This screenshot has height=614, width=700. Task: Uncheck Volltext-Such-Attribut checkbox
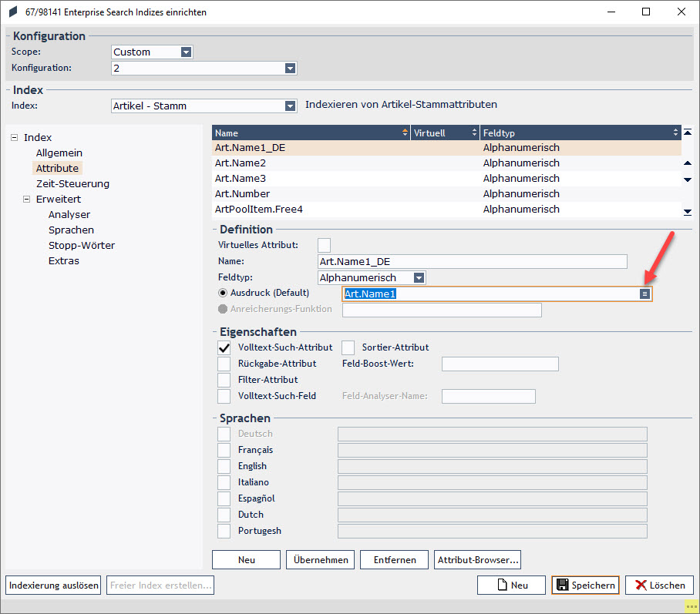coord(224,347)
